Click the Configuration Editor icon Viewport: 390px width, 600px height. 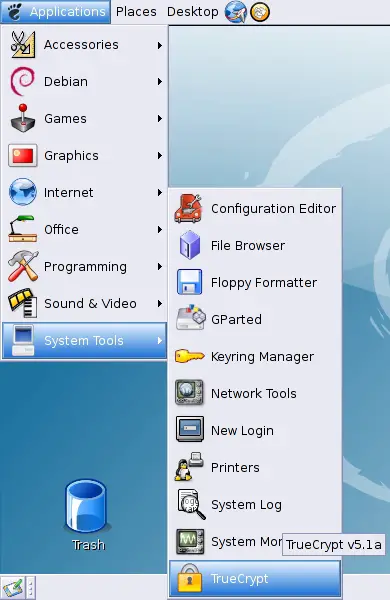pos(188,209)
